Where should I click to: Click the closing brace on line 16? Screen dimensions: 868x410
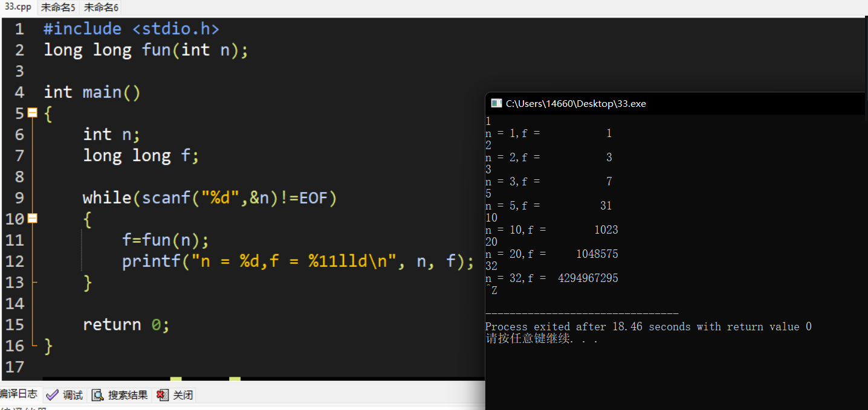(x=48, y=346)
